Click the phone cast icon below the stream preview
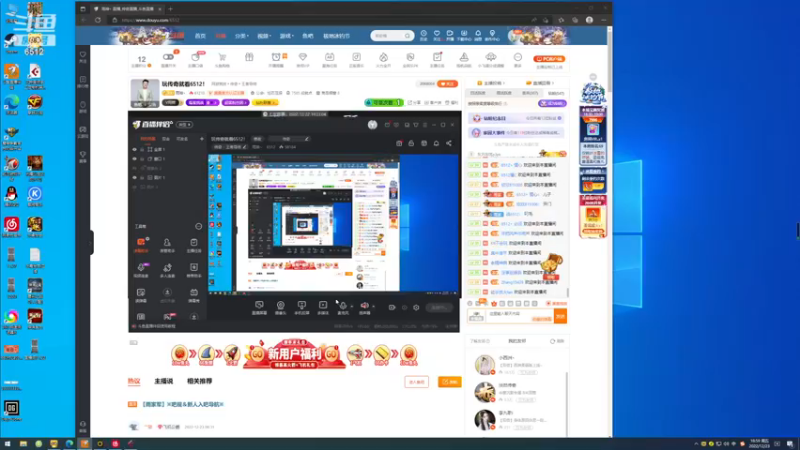 click(302, 305)
